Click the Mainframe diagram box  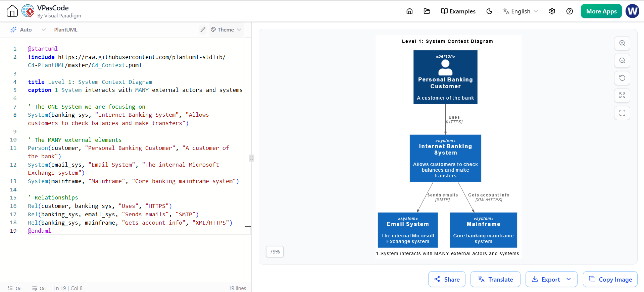point(483,230)
